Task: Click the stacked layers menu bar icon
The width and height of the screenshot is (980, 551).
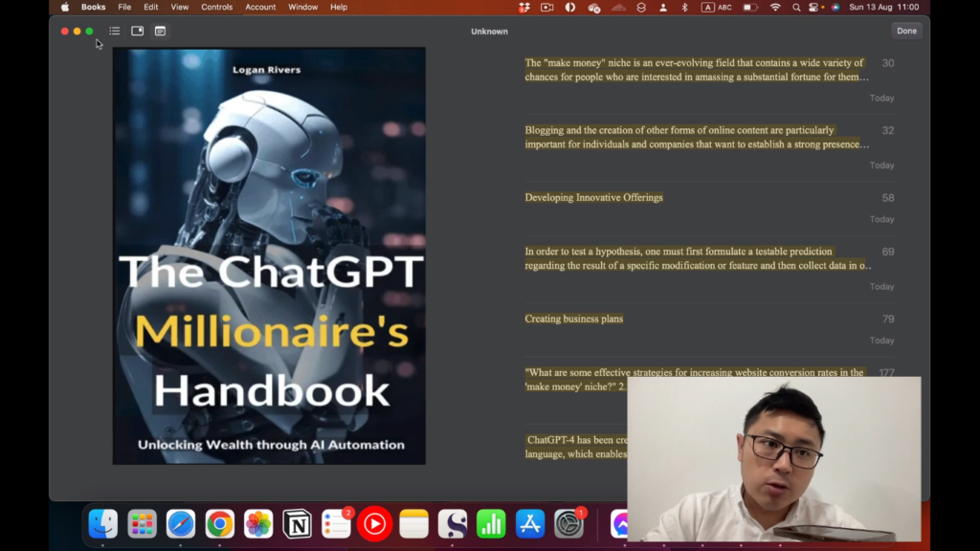Action: click(x=641, y=7)
